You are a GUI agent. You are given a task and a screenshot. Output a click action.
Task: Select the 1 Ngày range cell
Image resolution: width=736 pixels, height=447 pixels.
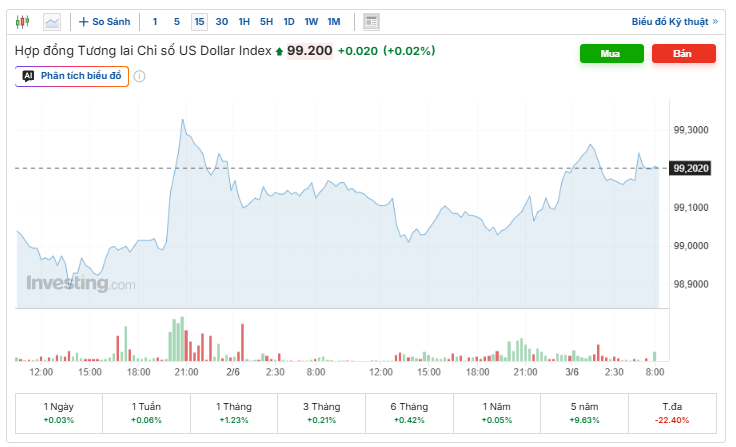(x=59, y=413)
